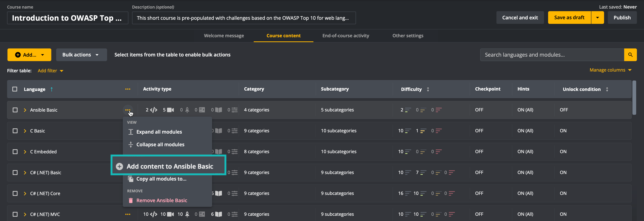Click the table vertical scrollbar
Viewport: 644px width, 221px height.
(x=634, y=97)
